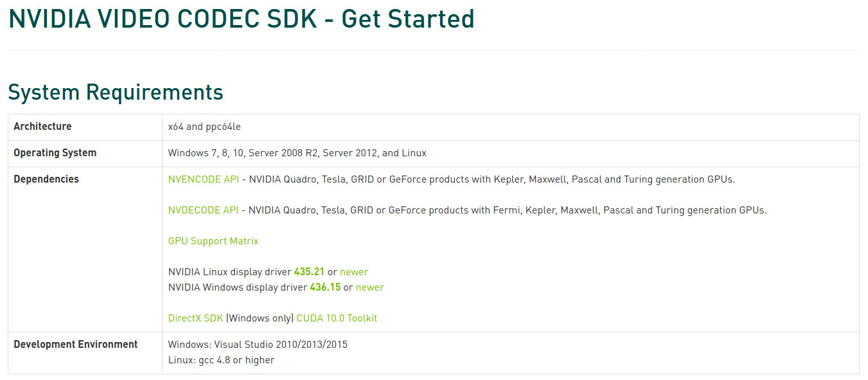Click the System Requirements heading
The image size is (868, 380).
tap(116, 93)
